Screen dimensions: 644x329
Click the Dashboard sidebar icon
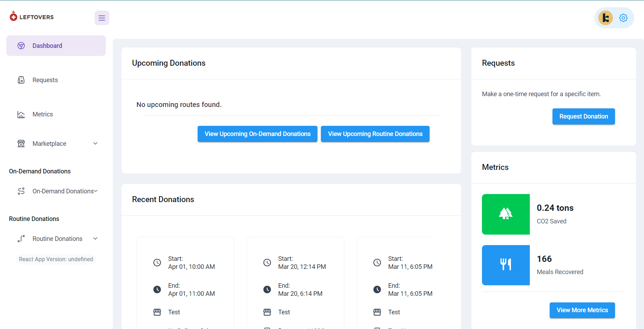(21, 46)
